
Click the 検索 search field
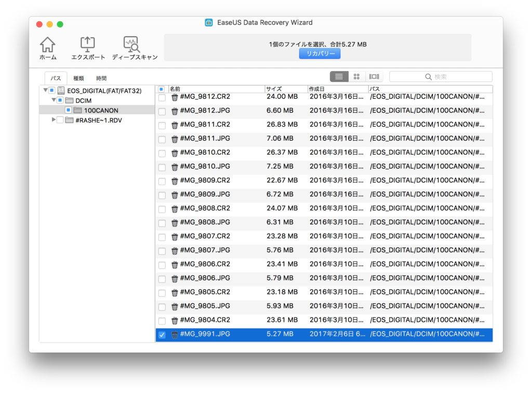tap(441, 77)
